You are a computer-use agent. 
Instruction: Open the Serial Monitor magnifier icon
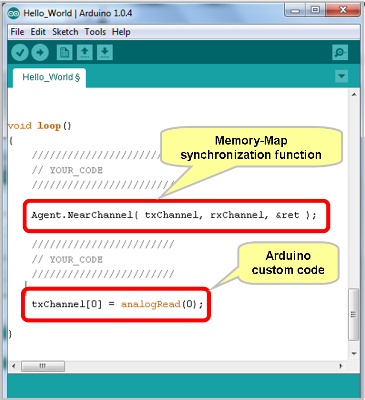pos(340,52)
